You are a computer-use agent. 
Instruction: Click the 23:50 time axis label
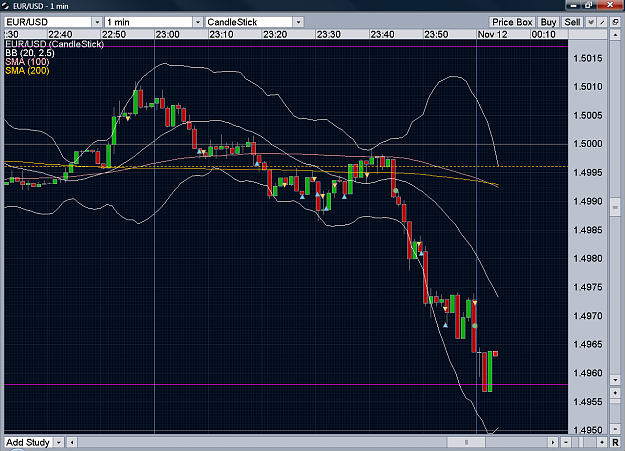coord(436,34)
